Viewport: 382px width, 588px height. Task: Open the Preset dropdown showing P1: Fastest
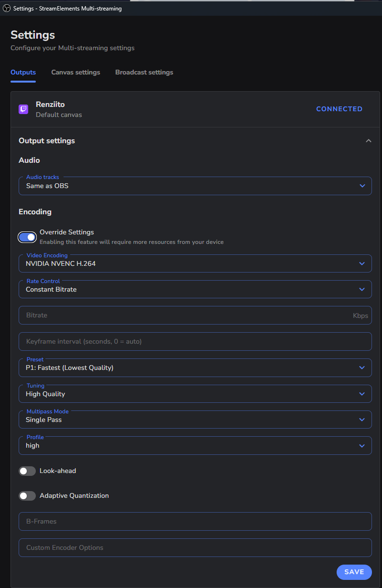tap(195, 367)
